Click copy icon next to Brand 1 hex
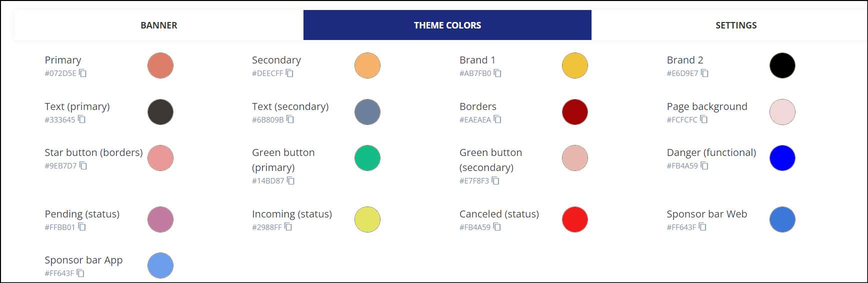The height and width of the screenshot is (283, 868). point(497,73)
